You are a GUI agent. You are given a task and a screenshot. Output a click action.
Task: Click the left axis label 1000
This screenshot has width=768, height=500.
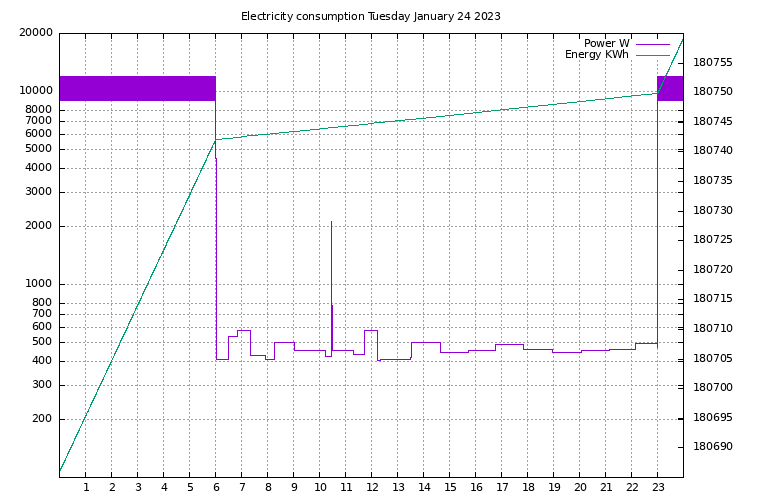click(38, 284)
